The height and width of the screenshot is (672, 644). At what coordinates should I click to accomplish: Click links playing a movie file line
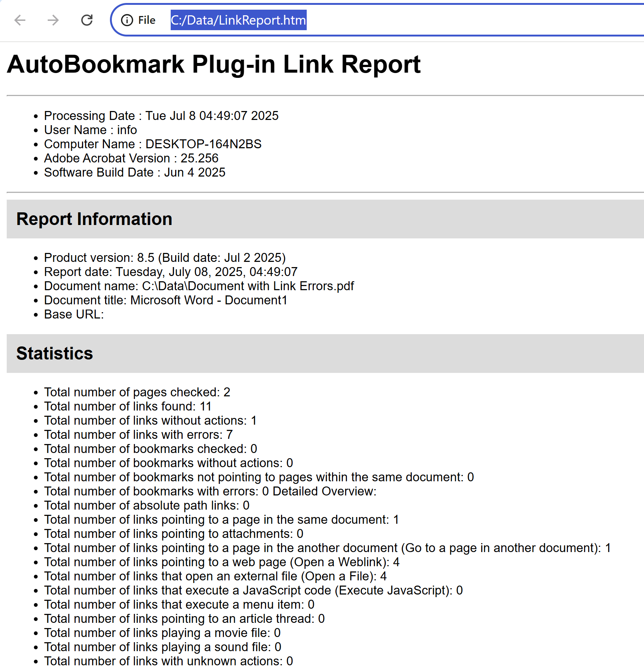[x=162, y=633]
